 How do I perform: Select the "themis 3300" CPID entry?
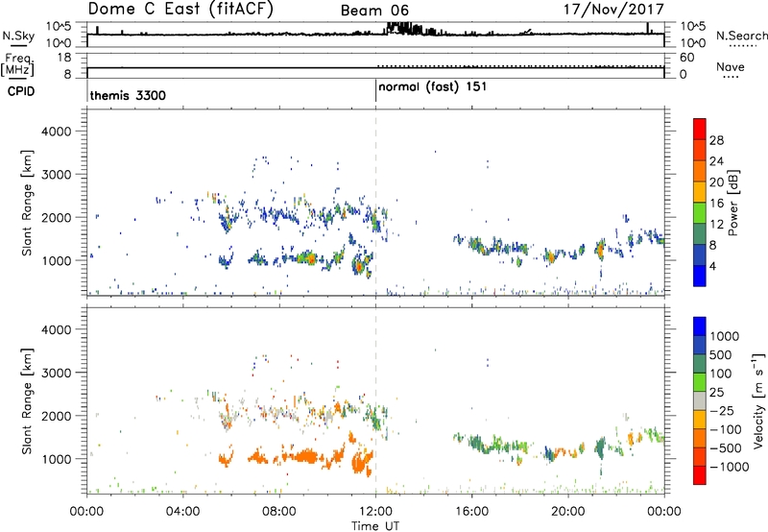click(x=128, y=95)
